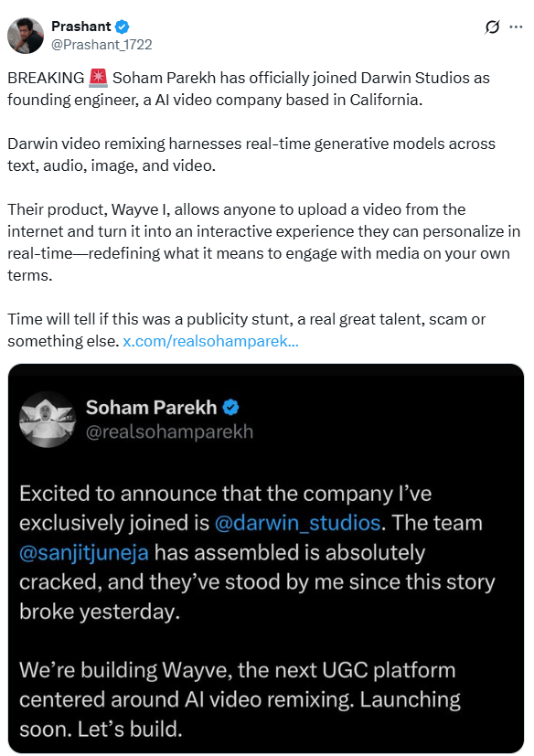Click Prashant's blue verified badge
Image resolution: width=534 pixels, height=756 pixels.
tap(123, 27)
